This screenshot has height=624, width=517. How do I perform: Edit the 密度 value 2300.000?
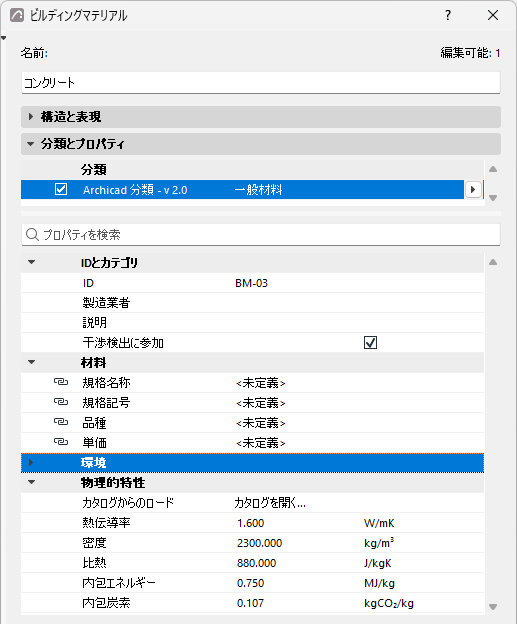[x=259, y=543]
